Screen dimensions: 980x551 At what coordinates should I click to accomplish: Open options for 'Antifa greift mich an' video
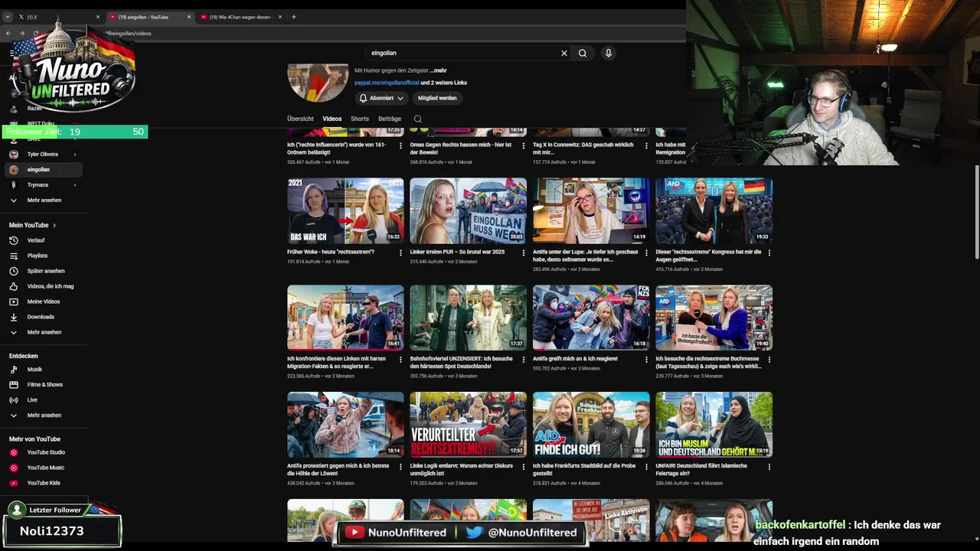[646, 359]
